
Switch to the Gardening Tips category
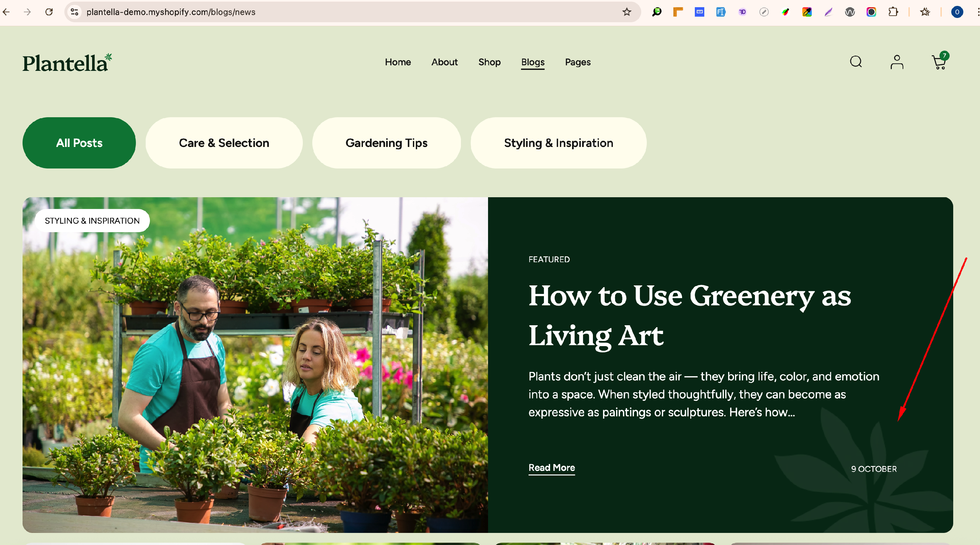386,143
